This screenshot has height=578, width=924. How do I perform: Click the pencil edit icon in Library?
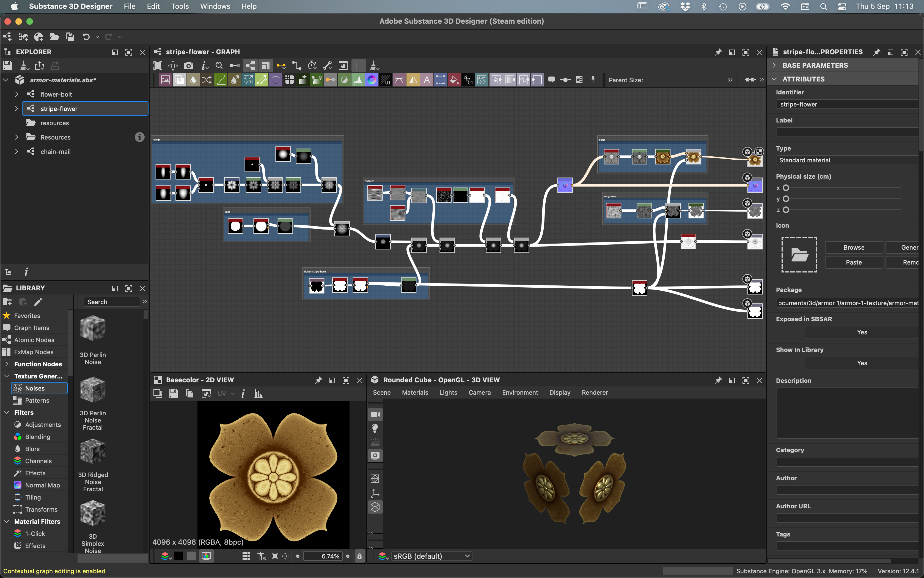[x=38, y=302]
